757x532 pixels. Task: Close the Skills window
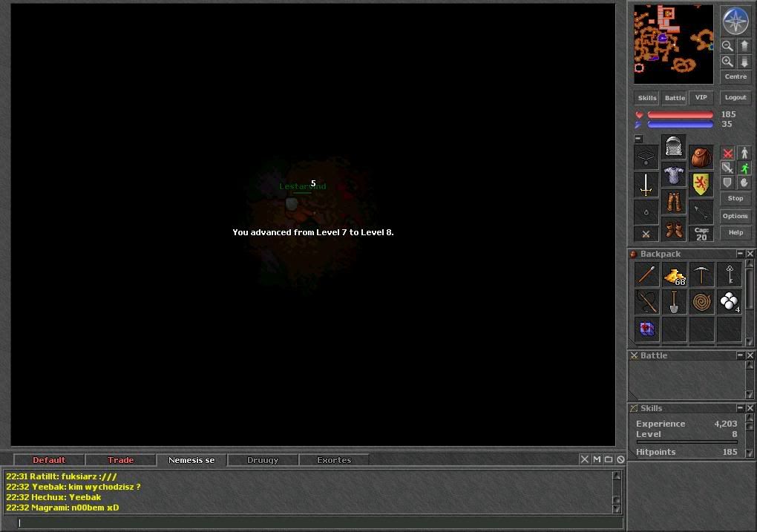[x=750, y=408]
